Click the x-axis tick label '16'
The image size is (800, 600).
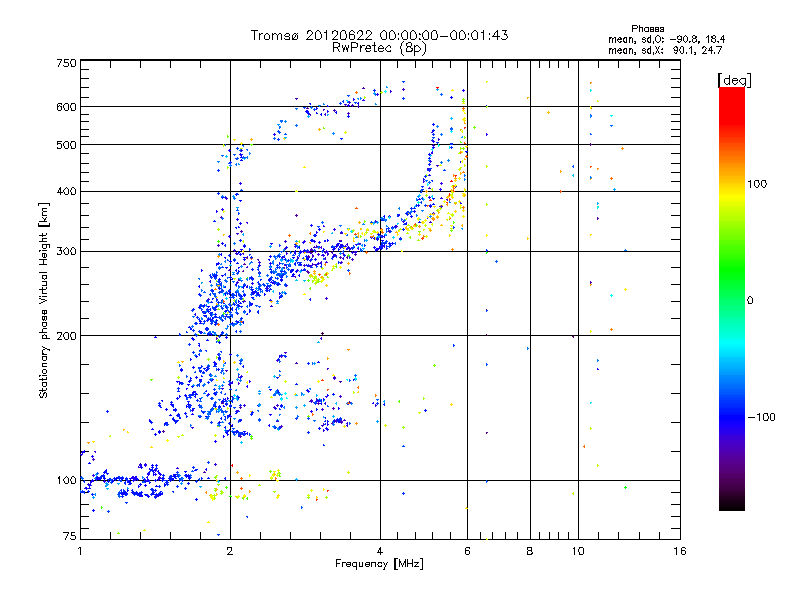(680, 551)
